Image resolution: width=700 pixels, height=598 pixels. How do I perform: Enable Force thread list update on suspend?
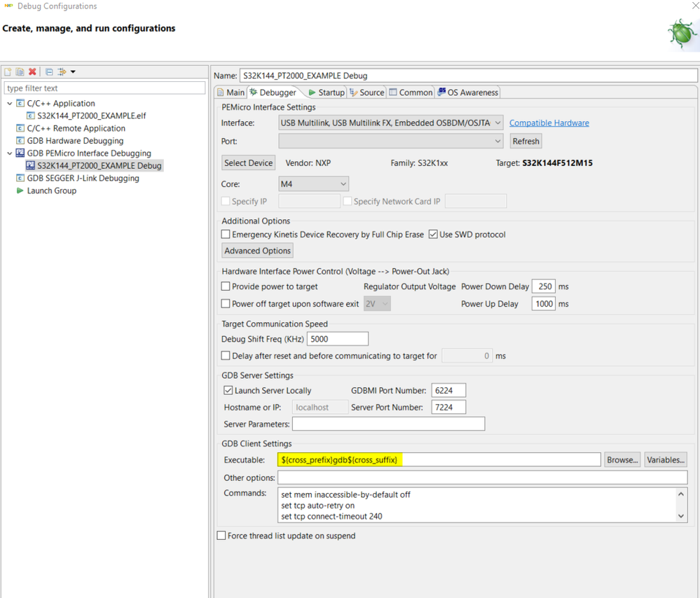pyautogui.click(x=221, y=536)
